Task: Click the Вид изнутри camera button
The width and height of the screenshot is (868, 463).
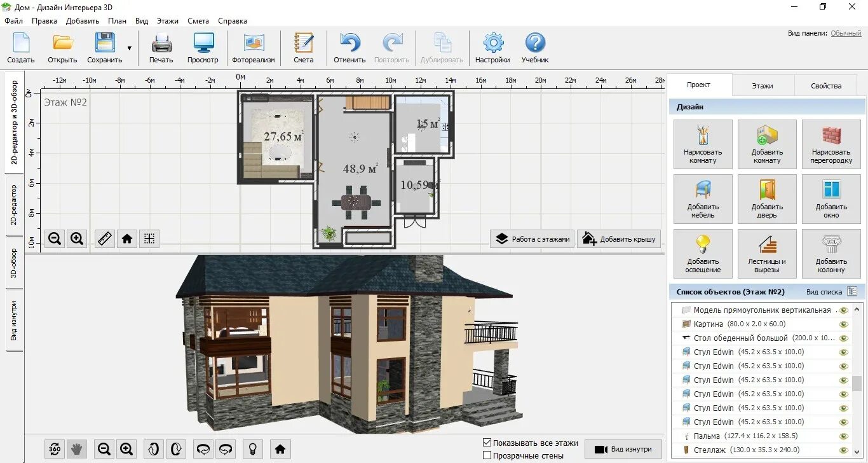Action: (x=623, y=449)
